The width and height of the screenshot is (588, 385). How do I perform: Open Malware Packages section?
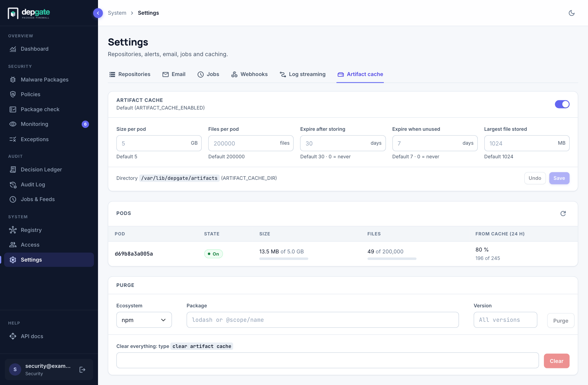[49, 80]
